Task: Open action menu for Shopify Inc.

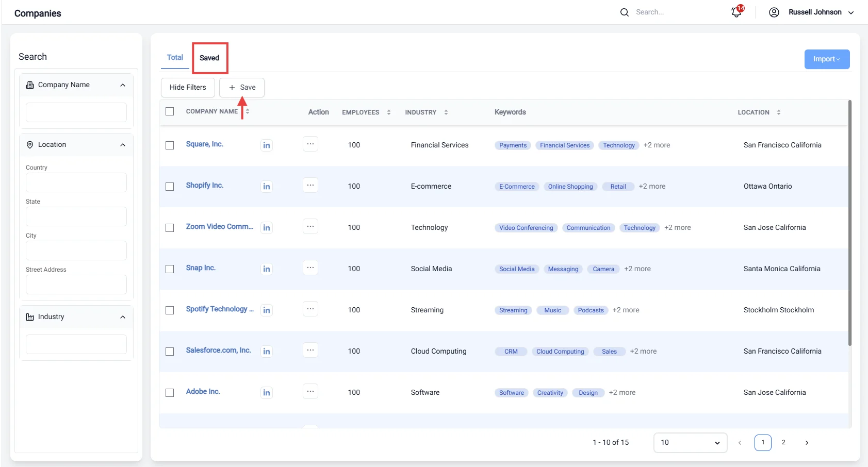Action: pyautogui.click(x=310, y=186)
